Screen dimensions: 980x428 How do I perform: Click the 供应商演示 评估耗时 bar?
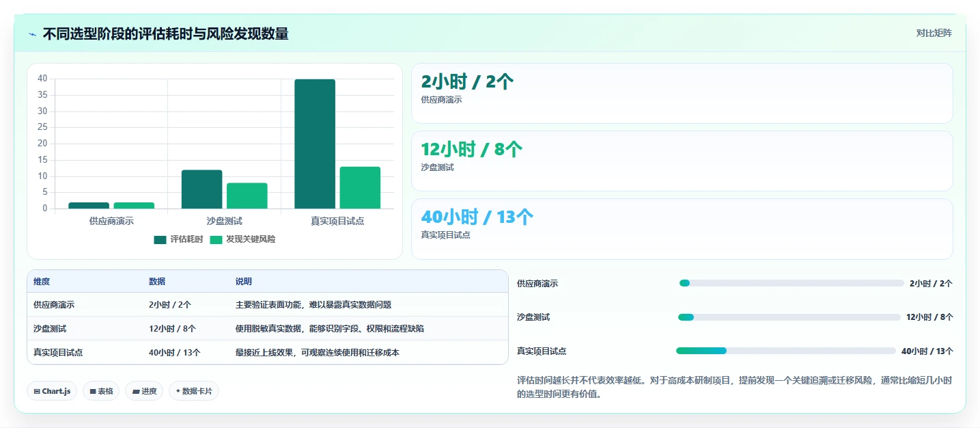(x=89, y=205)
